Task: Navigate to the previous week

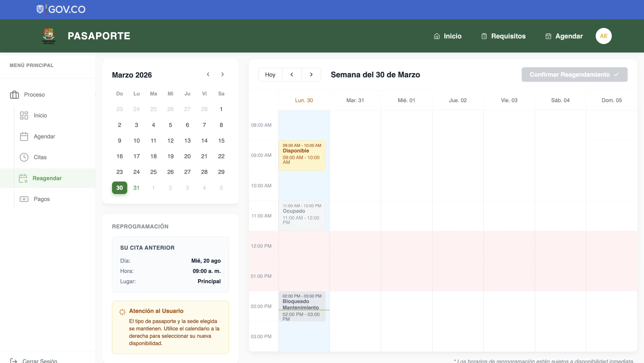Action: click(x=292, y=74)
